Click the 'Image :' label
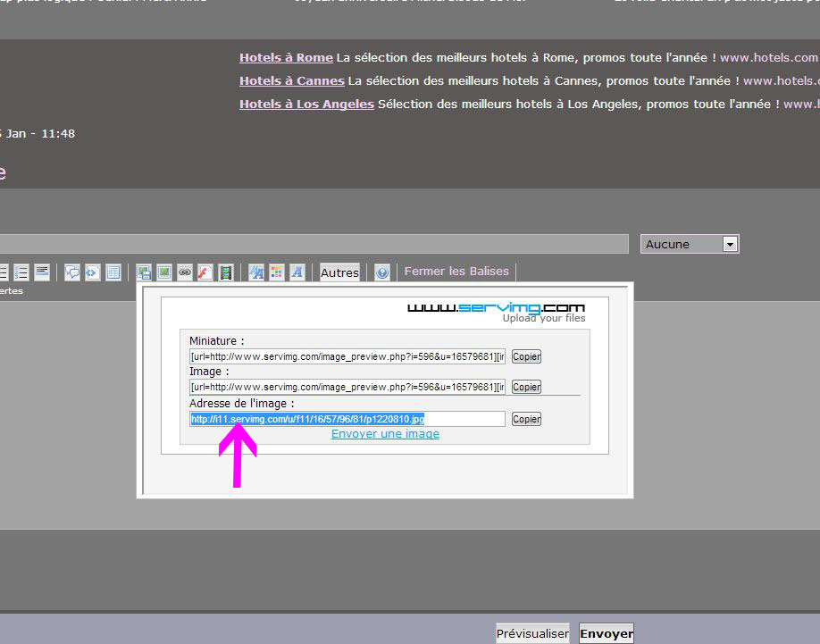This screenshot has width=820, height=644. pos(209,372)
